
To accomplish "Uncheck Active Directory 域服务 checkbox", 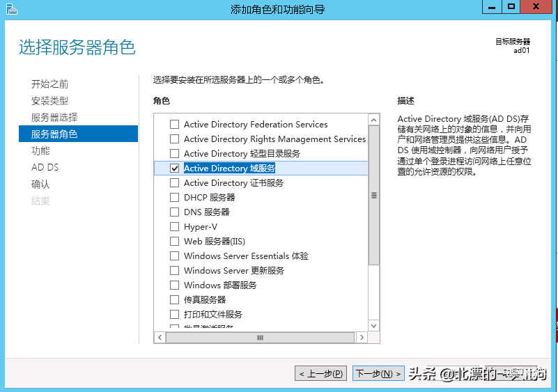I will tap(174, 168).
